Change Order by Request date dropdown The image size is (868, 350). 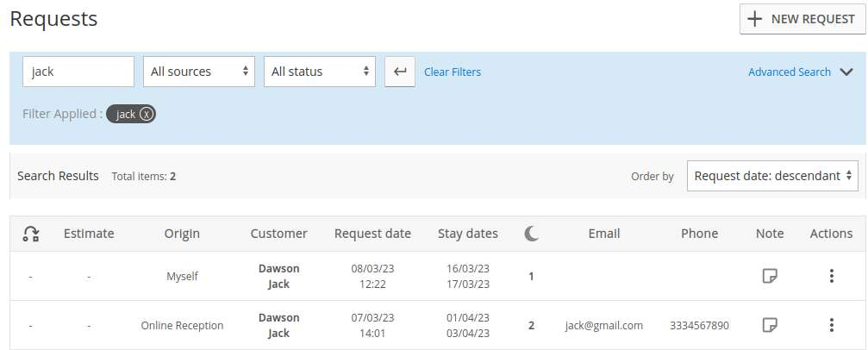(772, 176)
